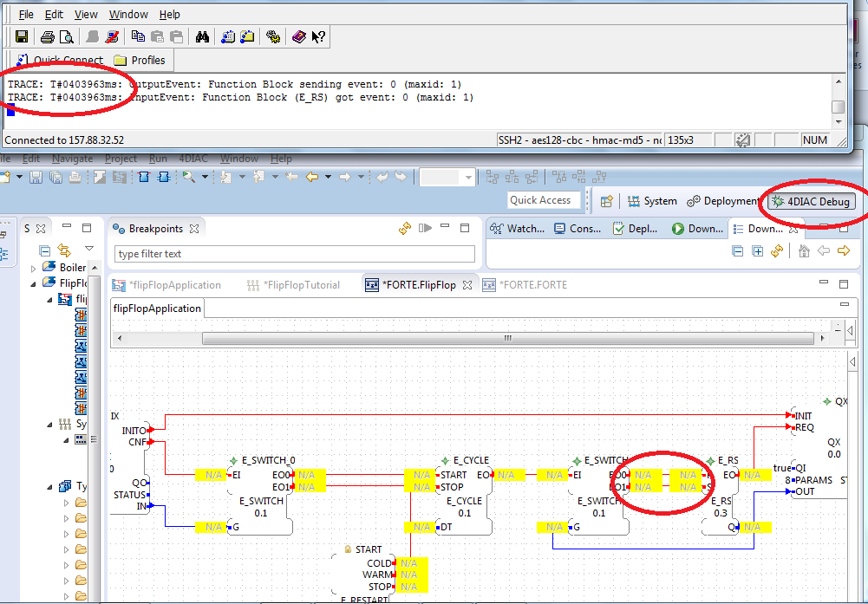The height and width of the screenshot is (604, 868).
Task: Select *FlipFlopTutorial editor tab
Action: 293,285
